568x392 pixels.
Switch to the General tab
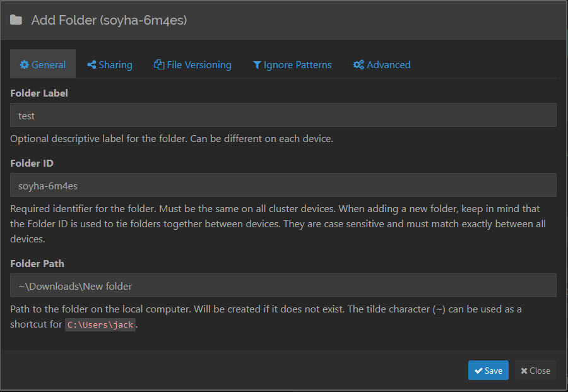[43, 64]
